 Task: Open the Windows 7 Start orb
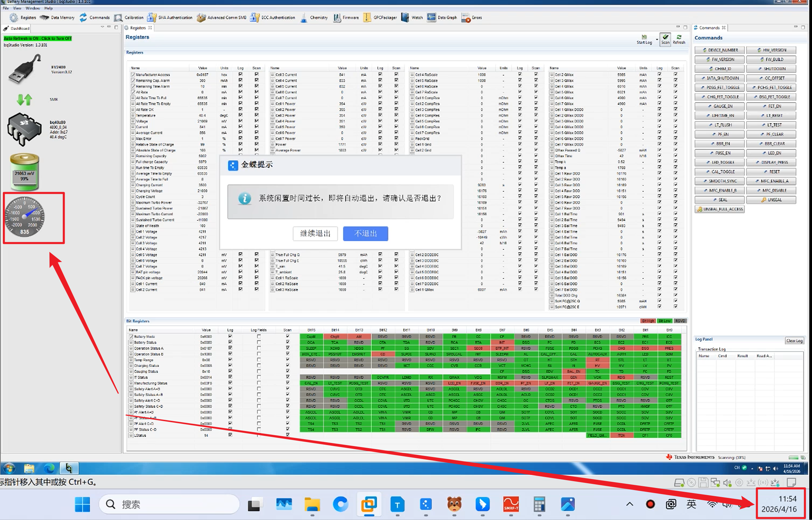10,469
